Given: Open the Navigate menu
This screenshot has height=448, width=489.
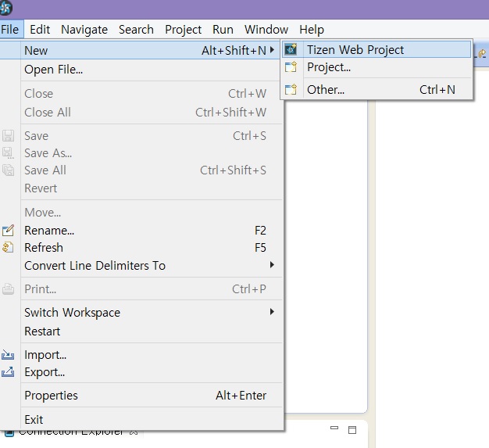Looking at the screenshot, I should point(84,30).
